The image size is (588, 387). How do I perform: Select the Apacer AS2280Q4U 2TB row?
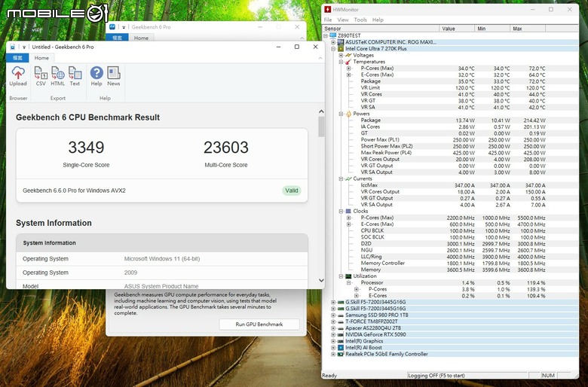click(x=449, y=328)
